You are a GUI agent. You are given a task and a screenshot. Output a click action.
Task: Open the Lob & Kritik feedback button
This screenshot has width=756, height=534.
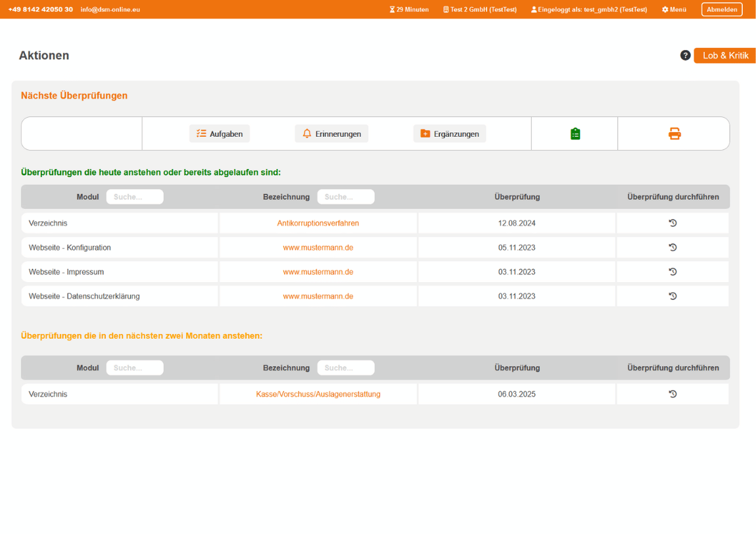(x=725, y=56)
